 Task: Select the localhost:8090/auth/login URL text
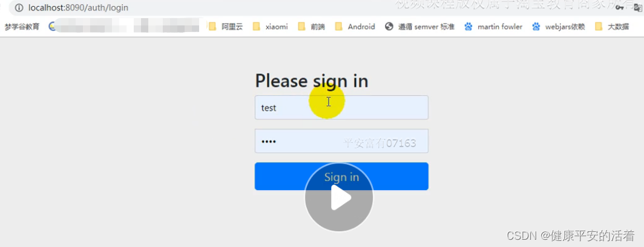[78, 7]
